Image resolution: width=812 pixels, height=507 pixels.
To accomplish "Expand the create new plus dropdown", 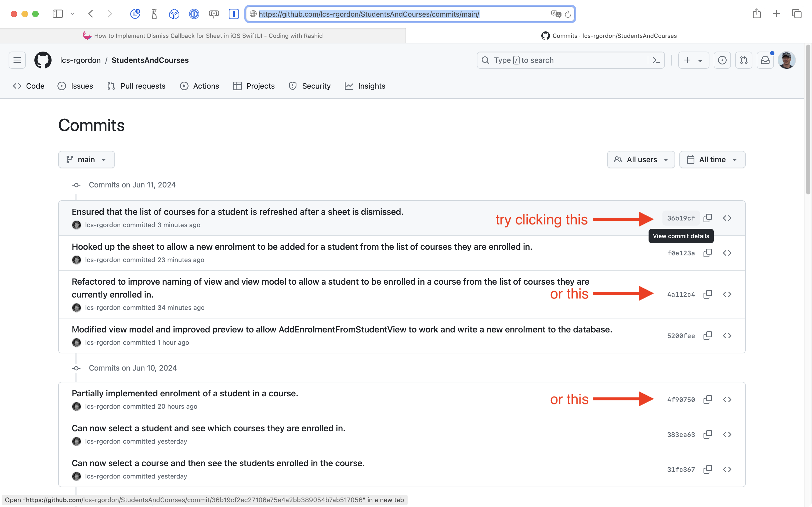I will tap(693, 60).
